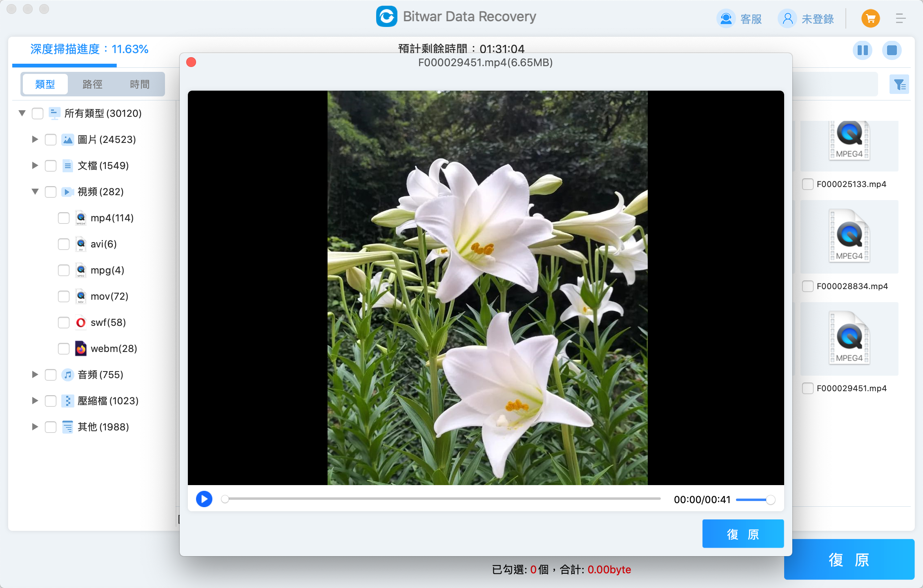Check the mp4(114) checkbox
Image resolution: width=923 pixels, height=588 pixels.
click(x=64, y=218)
